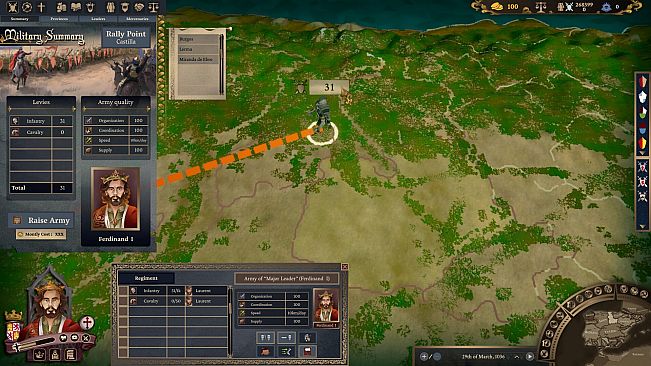Viewport: 651px width, 366px height.
Task: Click the crown button below the ruler portrait
Action: coord(39,354)
